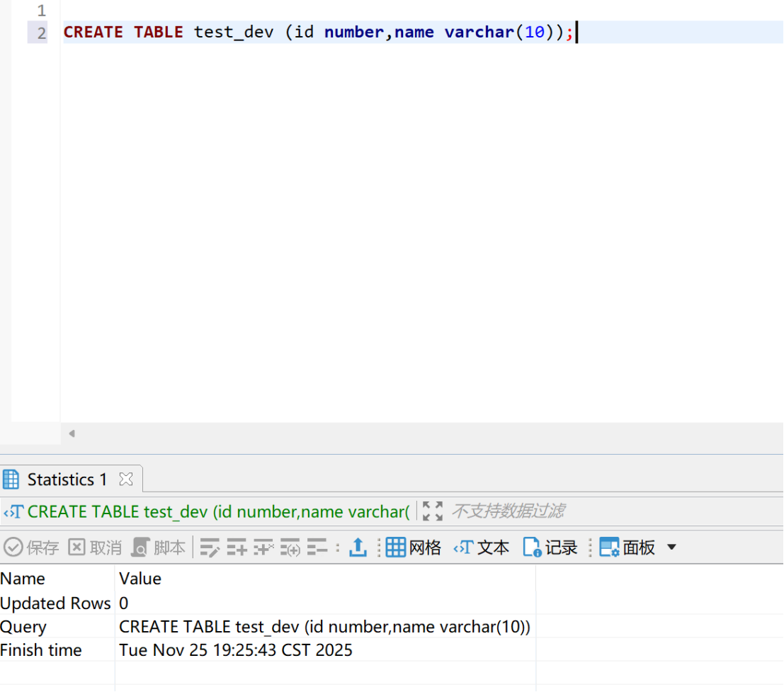Click the 取消 (cancel) button
The height and width of the screenshot is (692, 784).
coord(95,548)
